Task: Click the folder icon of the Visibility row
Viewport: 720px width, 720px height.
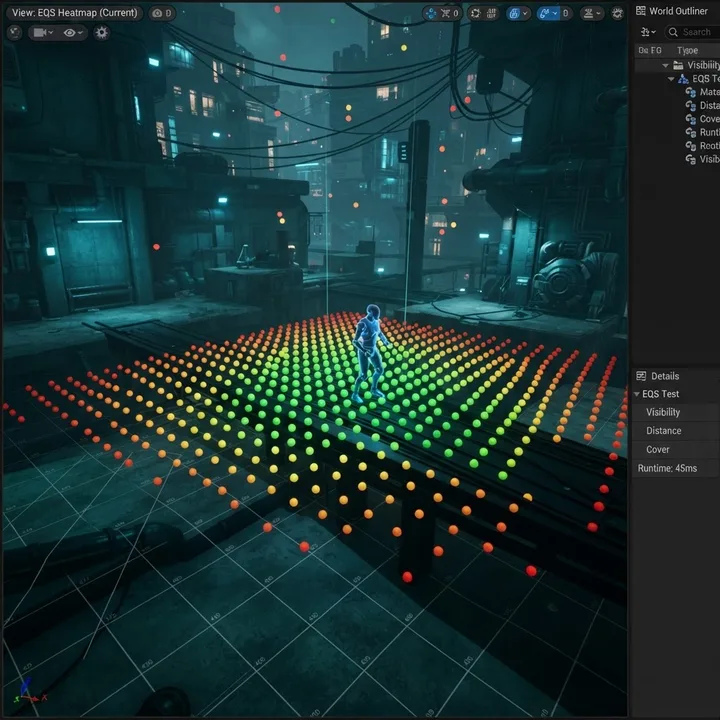Action: point(678,65)
